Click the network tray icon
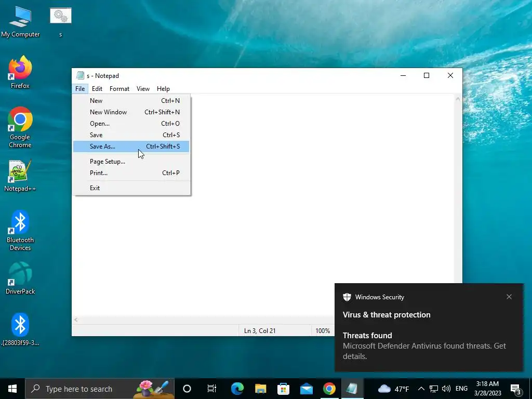This screenshot has width=532, height=399. pyautogui.click(x=434, y=389)
